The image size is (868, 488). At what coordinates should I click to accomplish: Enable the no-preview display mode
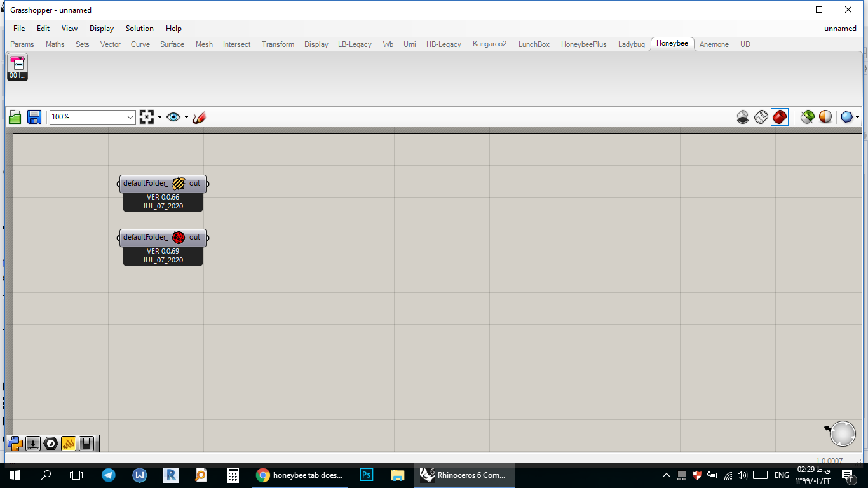pyautogui.click(x=743, y=117)
